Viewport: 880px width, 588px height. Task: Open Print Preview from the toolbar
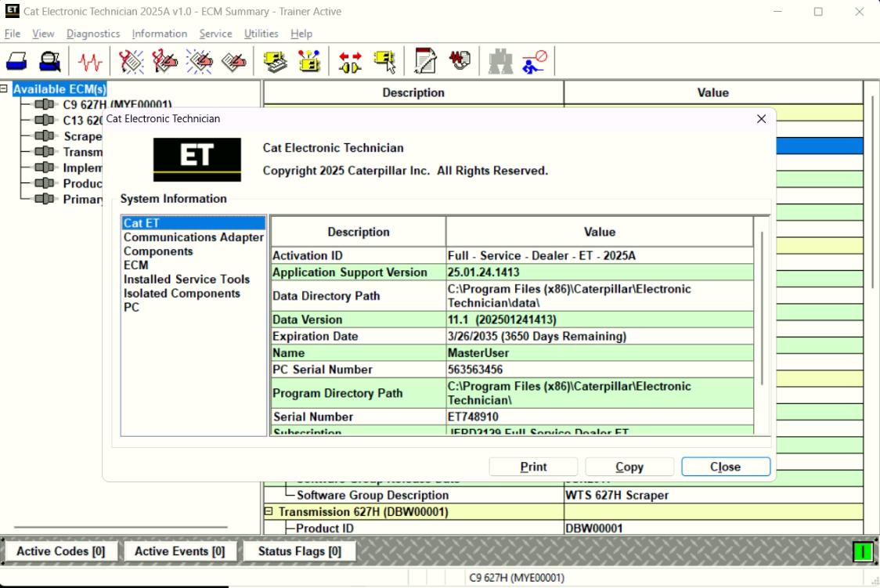click(50, 61)
